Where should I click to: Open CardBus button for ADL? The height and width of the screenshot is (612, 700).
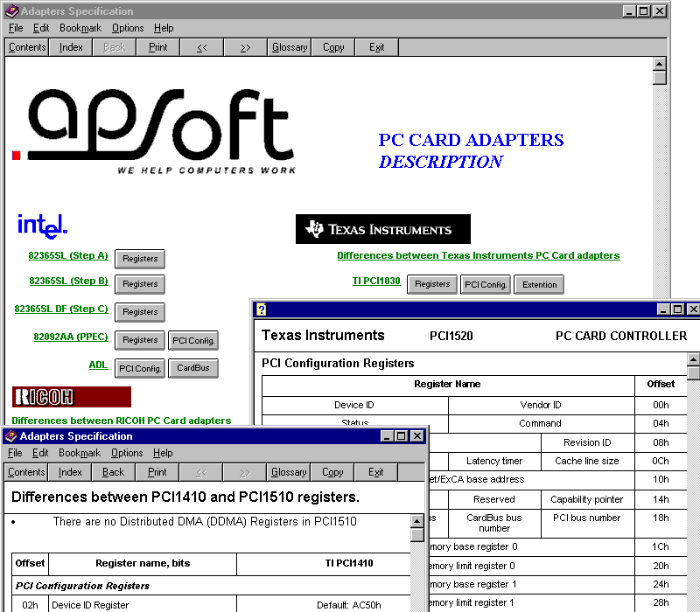(193, 368)
